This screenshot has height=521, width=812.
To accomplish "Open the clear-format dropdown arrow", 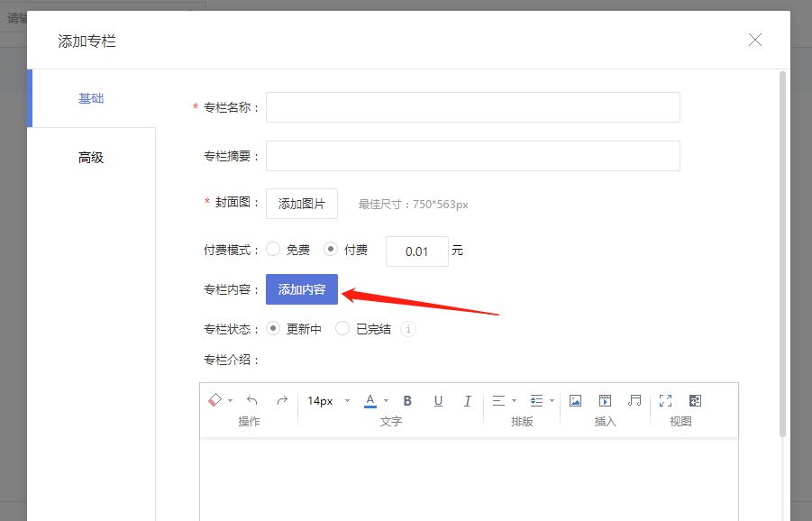I will click(x=231, y=400).
